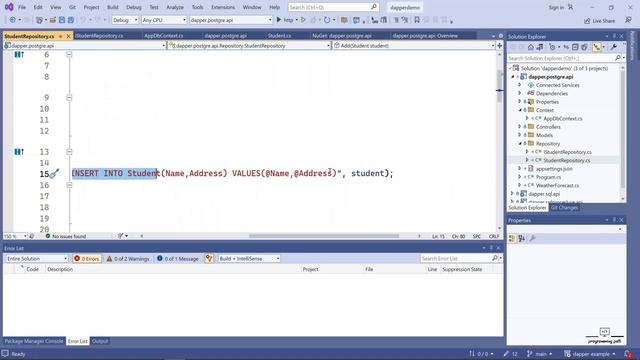640x360 pixels.
Task: Click the dapper example repository button
Action: click(x=590, y=354)
